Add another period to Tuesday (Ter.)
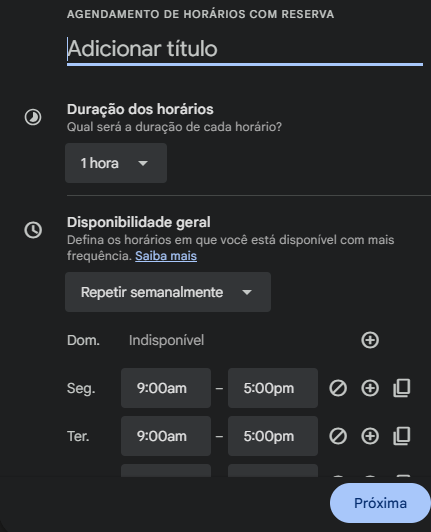The image size is (431, 532). [x=370, y=436]
